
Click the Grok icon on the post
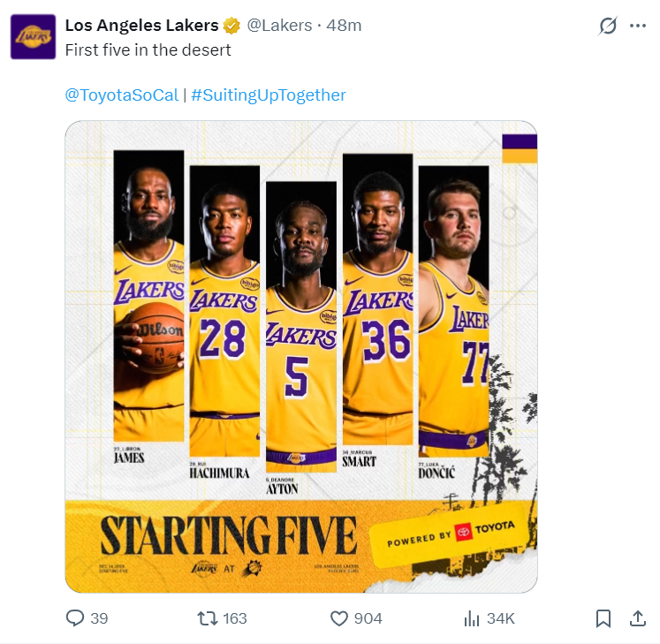608,26
